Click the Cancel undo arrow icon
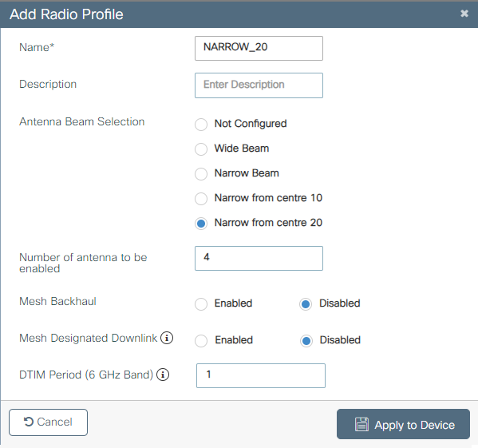478x448 pixels. (x=29, y=422)
